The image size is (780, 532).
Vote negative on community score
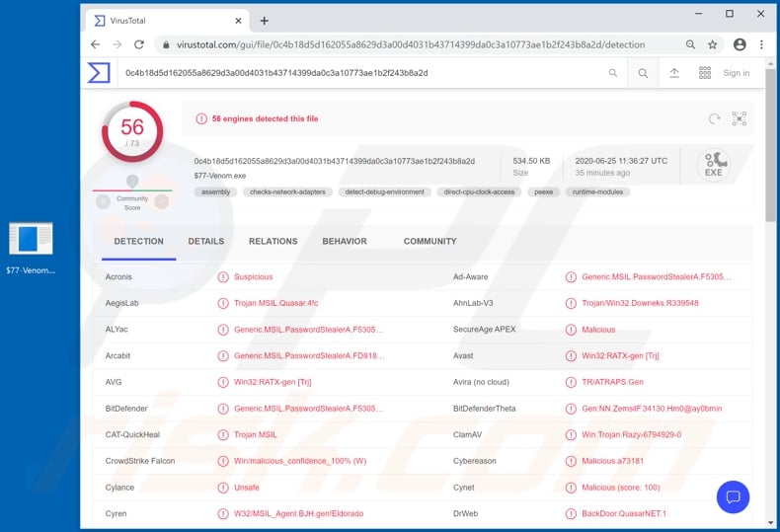103,201
